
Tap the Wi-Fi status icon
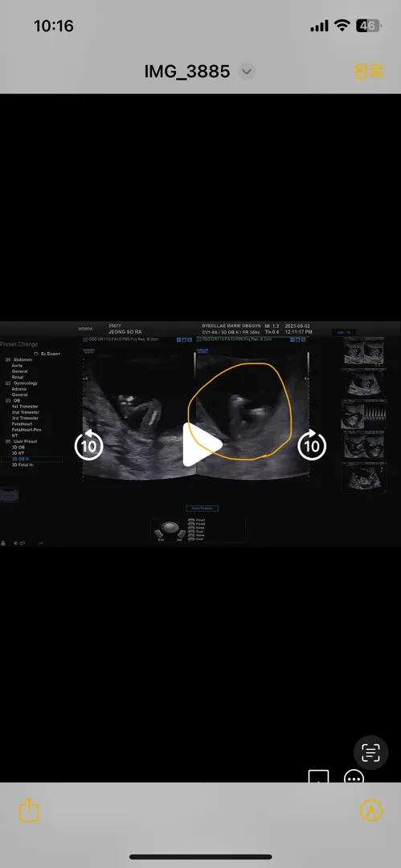[x=342, y=26]
